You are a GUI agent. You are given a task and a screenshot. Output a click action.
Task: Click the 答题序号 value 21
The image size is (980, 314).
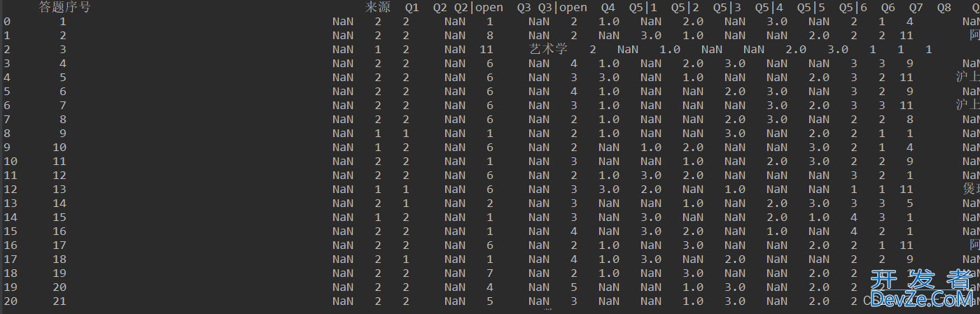[x=59, y=301]
